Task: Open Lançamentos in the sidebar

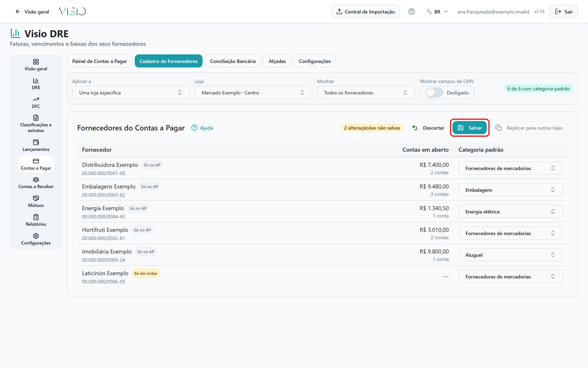Action: pyautogui.click(x=36, y=145)
